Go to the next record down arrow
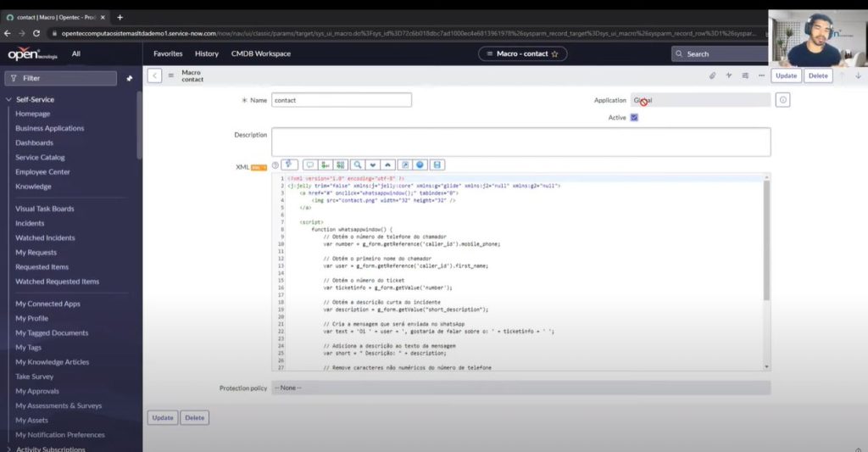Screen dimensions: 868x452 (858, 75)
